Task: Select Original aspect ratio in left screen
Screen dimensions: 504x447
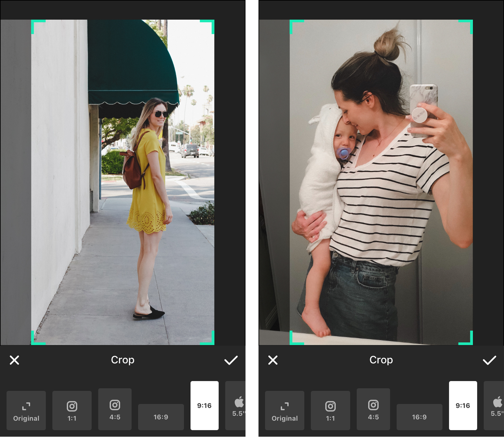Action: click(26, 410)
